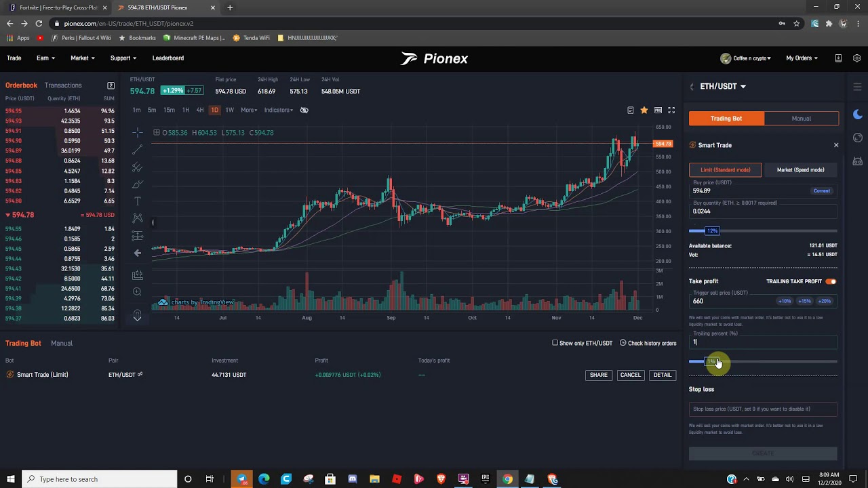
Task: Toggle indicator visibility eye icon
Action: point(304,110)
